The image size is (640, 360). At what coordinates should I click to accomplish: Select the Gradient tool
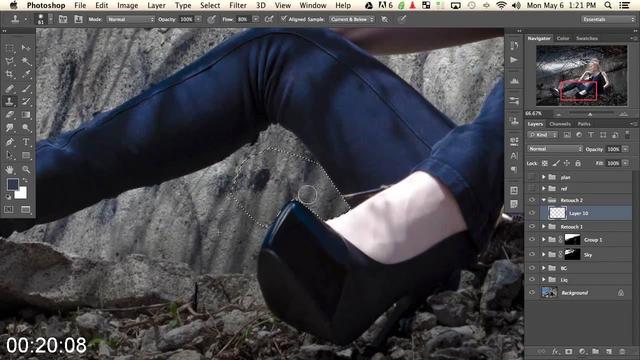[x=26, y=115]
